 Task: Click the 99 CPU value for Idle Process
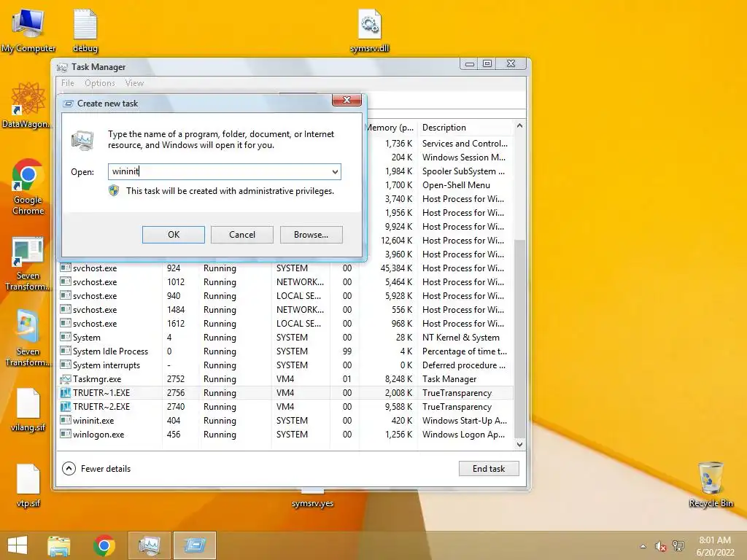(x=347, y=351)
